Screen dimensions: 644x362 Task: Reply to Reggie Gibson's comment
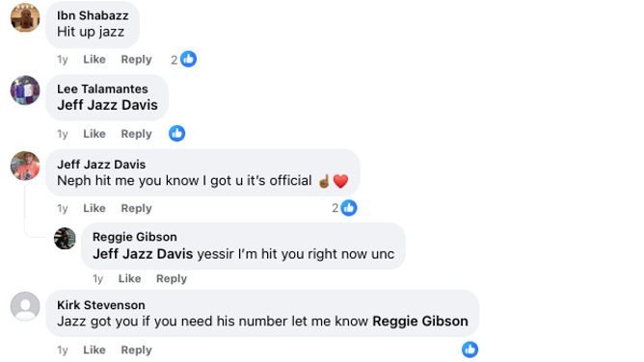(172, 279)
